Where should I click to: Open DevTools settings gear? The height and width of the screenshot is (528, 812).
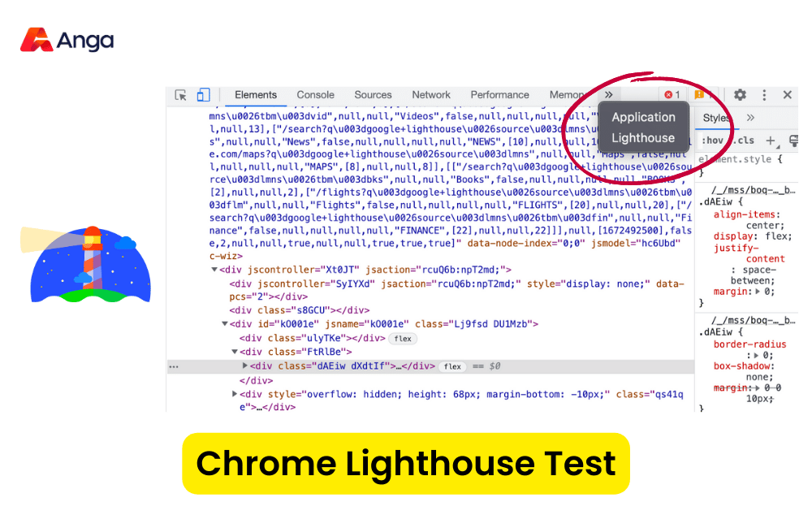[740, 95]
